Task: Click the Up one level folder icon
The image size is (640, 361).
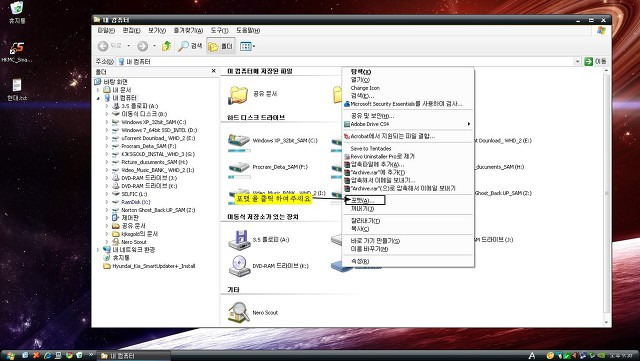Action: click(x=166, y=46)
